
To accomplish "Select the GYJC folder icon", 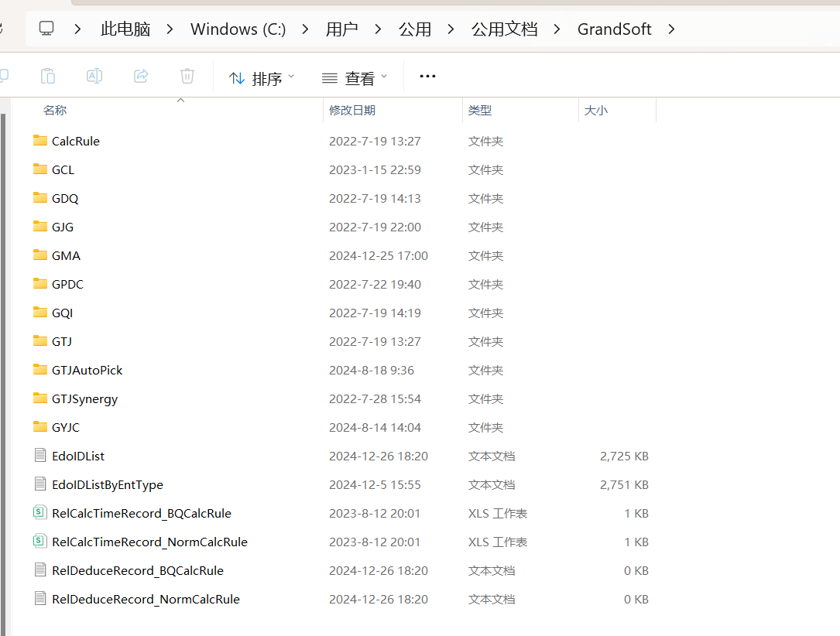I will click(x=40, y=426).
